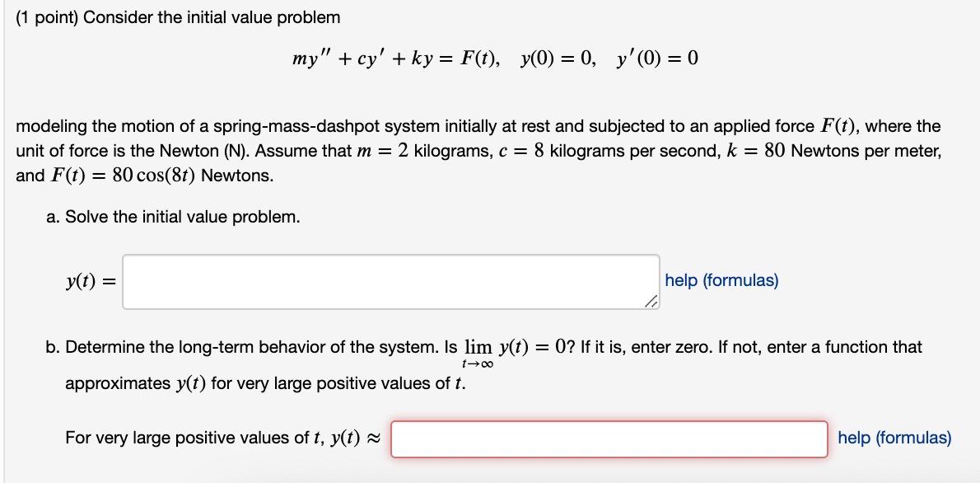Image resolution: width=980 pixels, height=483 pixels.
Task: Click the resize handle on the y(t) box
Action: click(x=651, y=303)
